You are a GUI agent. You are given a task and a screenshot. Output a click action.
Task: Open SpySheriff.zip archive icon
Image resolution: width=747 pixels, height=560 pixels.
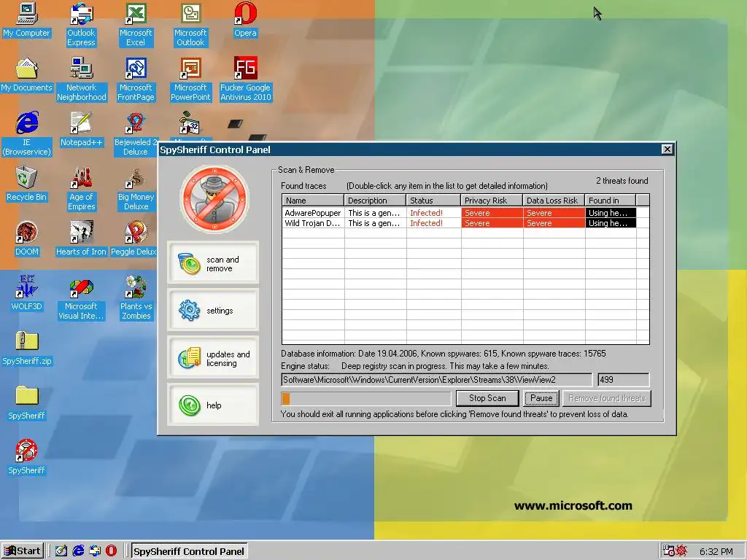[26, 348]
